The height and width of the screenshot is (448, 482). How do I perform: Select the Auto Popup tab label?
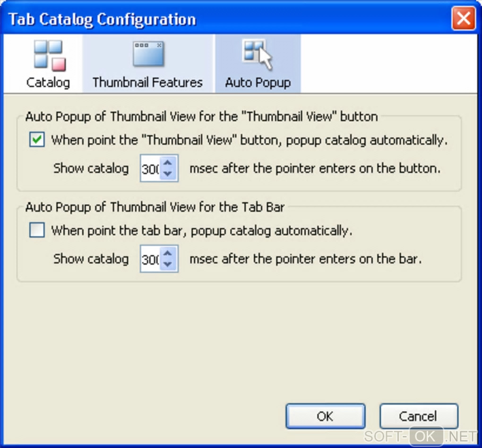point(258,82)
